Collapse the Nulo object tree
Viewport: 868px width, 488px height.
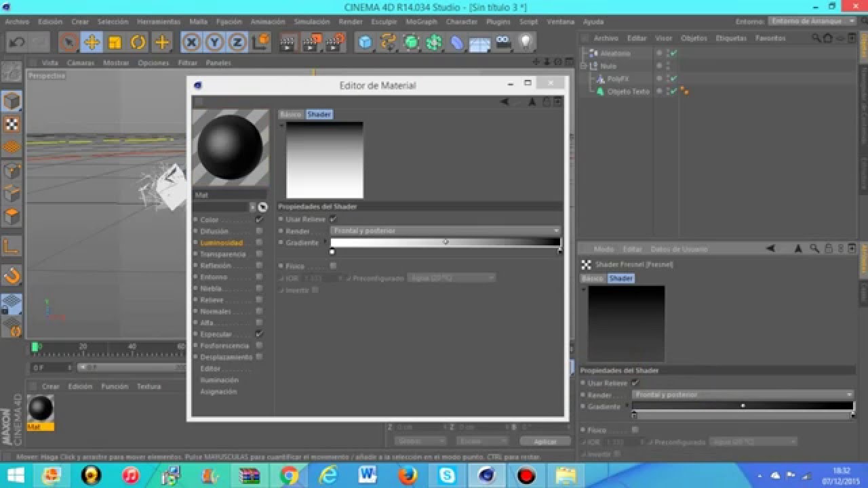[583, 66]
